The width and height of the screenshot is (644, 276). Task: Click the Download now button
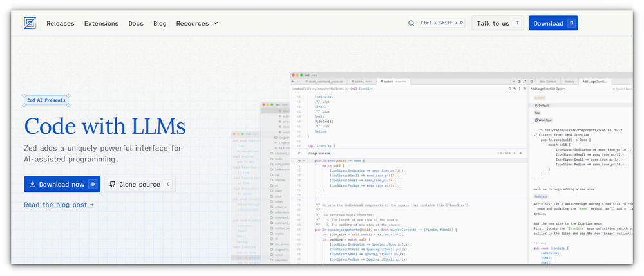click(x=62, y=184)
